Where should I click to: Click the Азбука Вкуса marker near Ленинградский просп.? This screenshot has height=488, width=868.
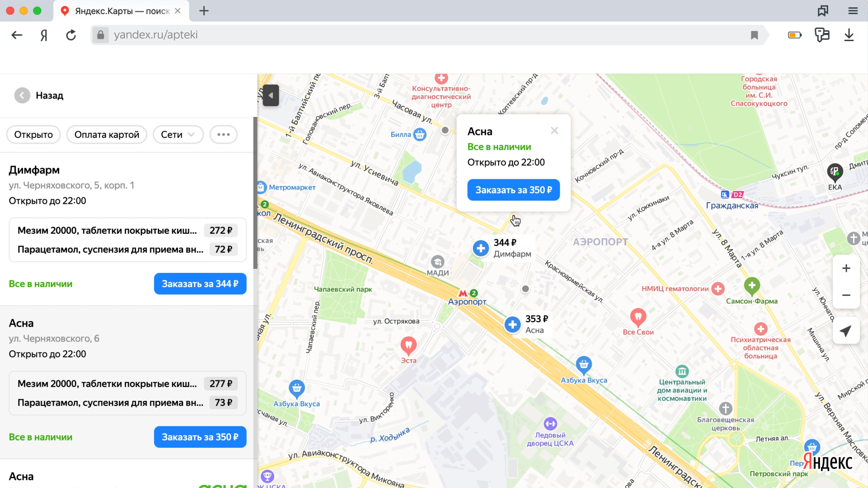[584, 364]
